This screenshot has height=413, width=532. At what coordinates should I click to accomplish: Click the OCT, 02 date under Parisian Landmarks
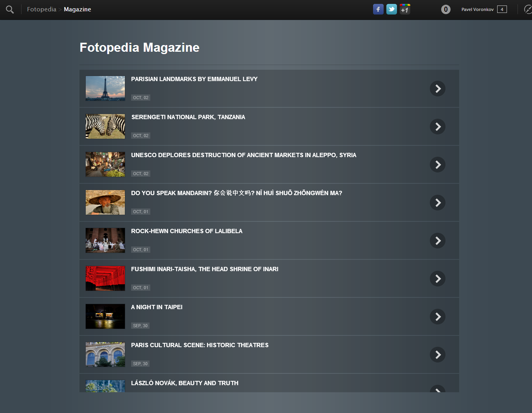[x=141, y=98]
